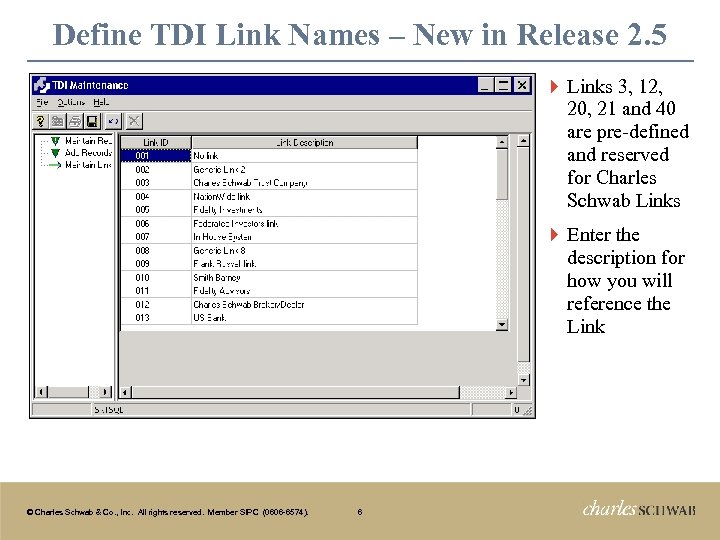Click the TDI Maintenance title bar icon

coord(41,85)
